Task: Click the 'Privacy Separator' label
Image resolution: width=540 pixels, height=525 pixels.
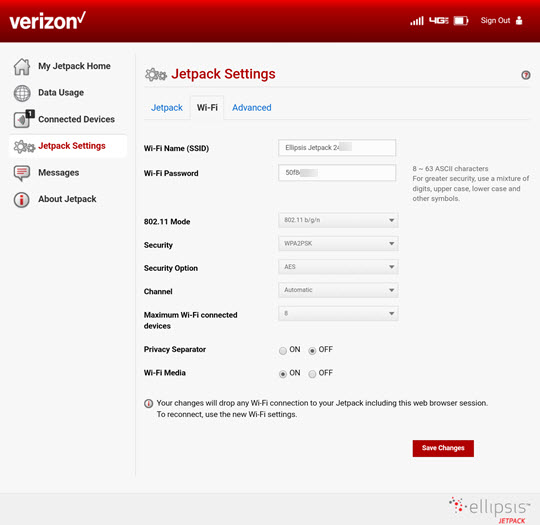Action: pyautogui.click(x=175, y=350)
